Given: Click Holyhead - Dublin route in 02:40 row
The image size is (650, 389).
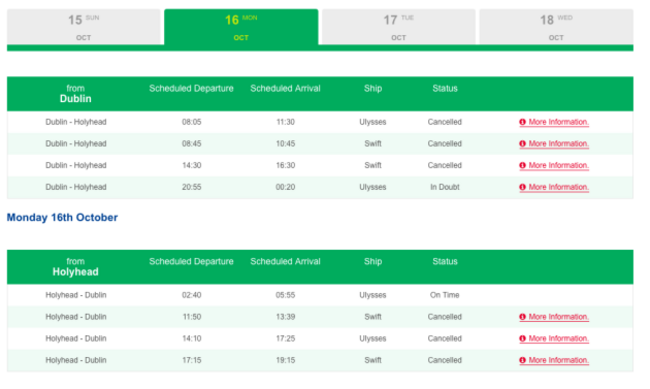Looking at the screenshot, I should [76, 295].
